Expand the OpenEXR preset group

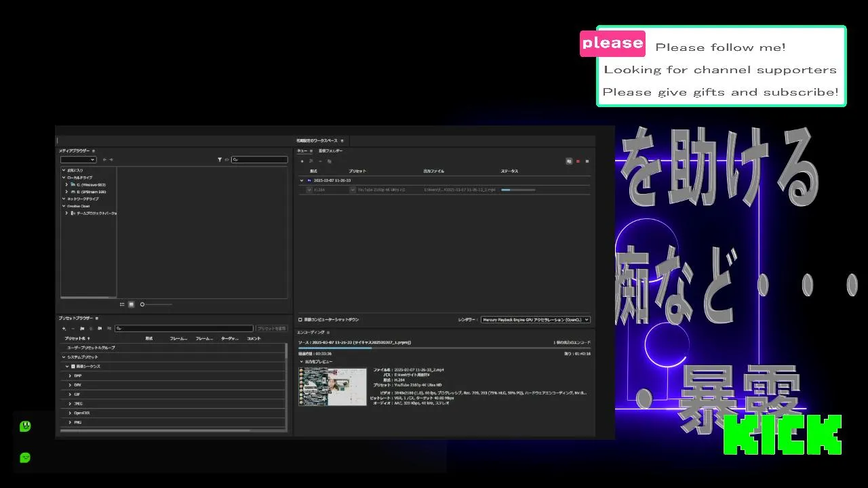[x=70, y=413]
